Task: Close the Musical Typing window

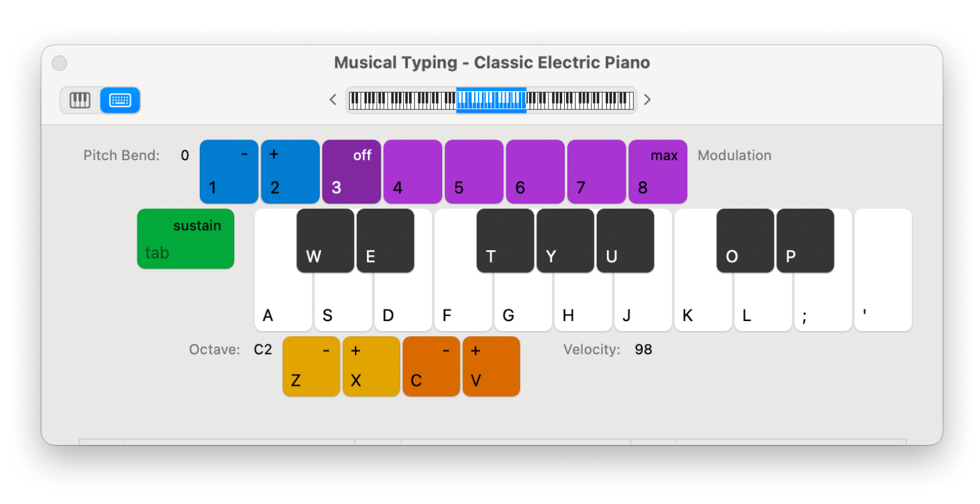Action: 59,63
